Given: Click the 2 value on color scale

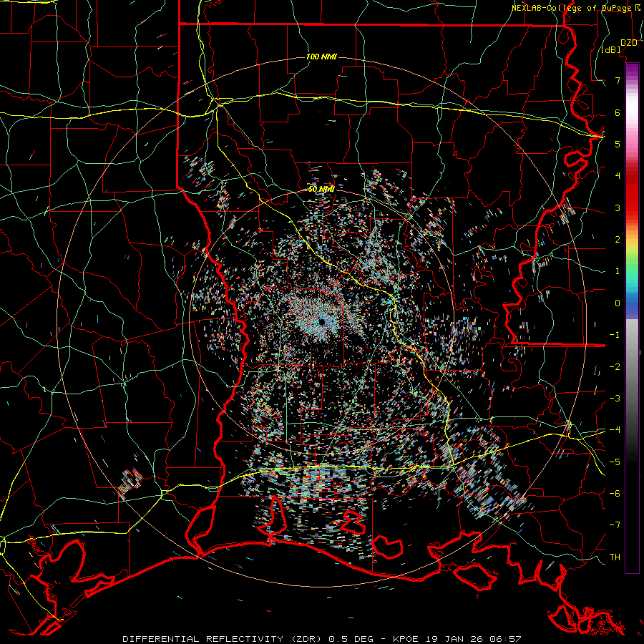Looking at the screenshot, I should (618, 240).
